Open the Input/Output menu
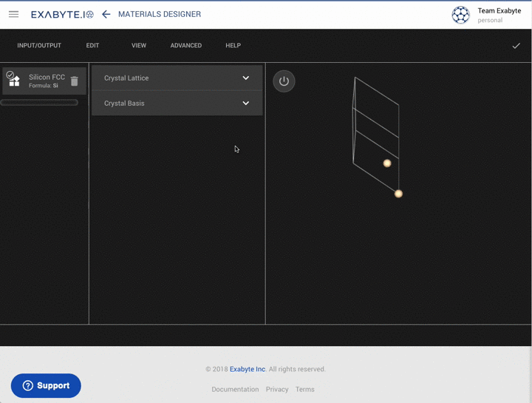The width and height of the screenshot is (532, 403). click(x=39, y=46)
